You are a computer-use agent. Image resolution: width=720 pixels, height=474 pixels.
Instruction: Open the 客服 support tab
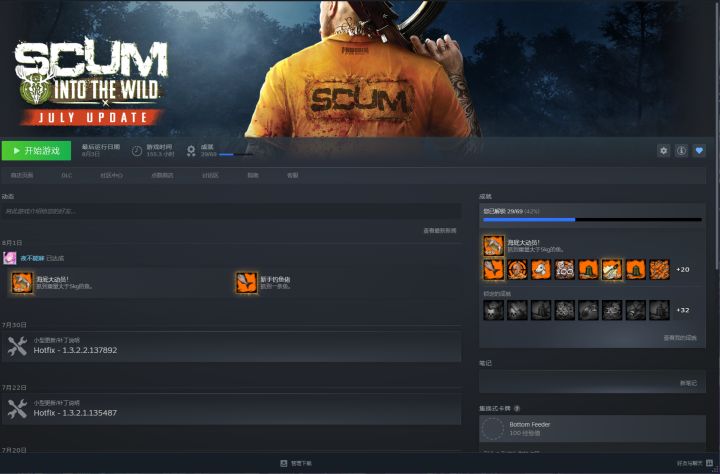(292, 175)
